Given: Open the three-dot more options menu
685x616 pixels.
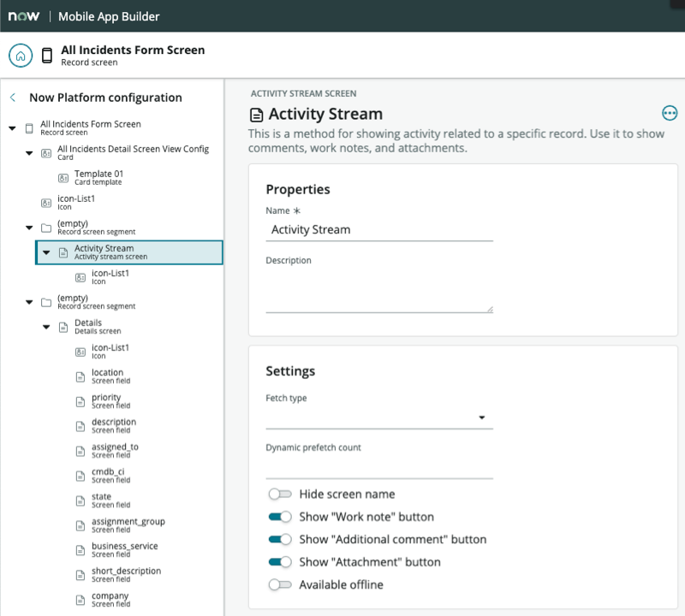Looking at the screenshot, I should [x=670, y=113].
